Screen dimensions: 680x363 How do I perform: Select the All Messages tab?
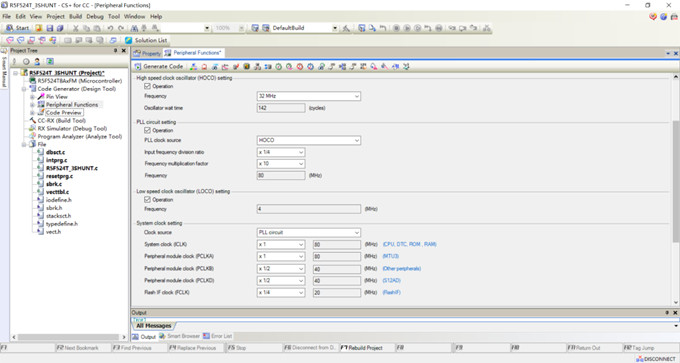(154, 326)
